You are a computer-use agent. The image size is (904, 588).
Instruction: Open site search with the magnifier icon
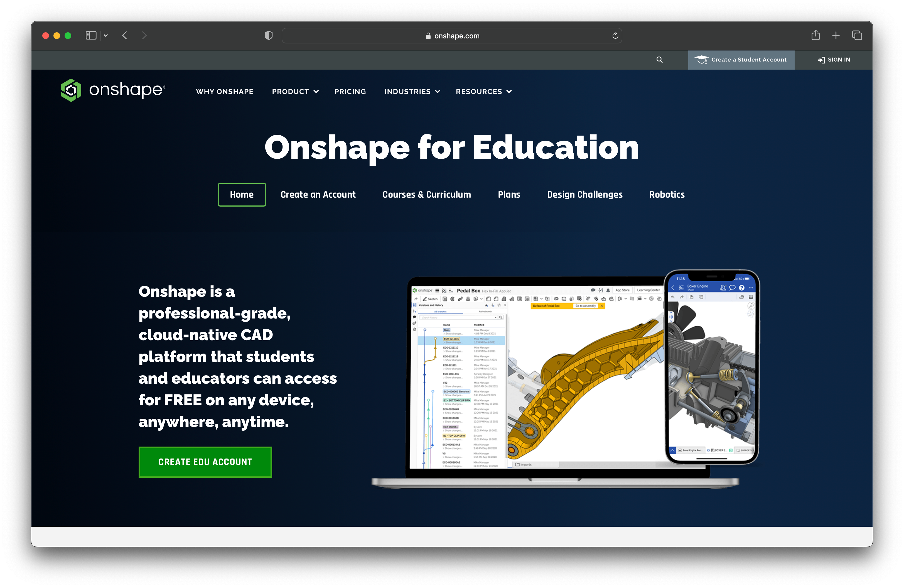click(659, 60)
